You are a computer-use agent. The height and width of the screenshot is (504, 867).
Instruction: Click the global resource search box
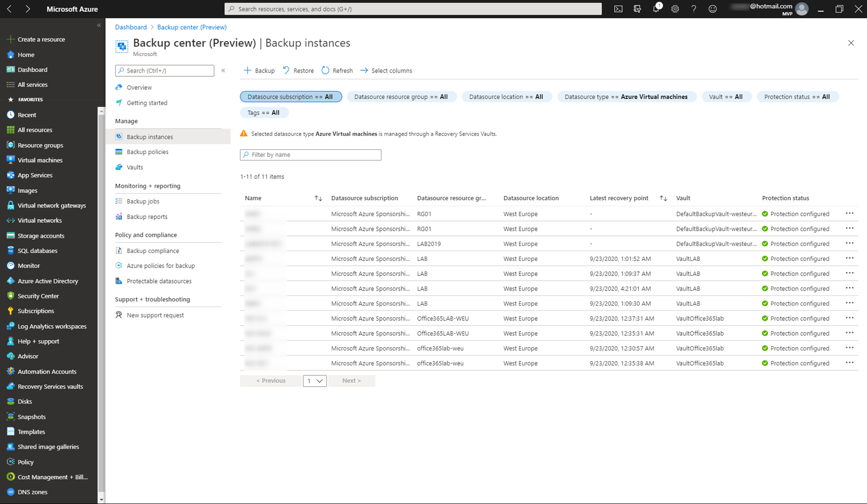tap(413, 9)
